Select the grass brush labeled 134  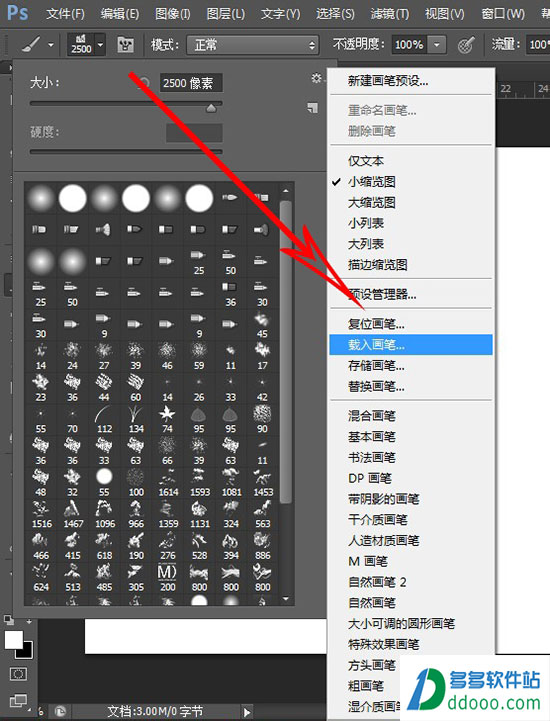[136, 419]
